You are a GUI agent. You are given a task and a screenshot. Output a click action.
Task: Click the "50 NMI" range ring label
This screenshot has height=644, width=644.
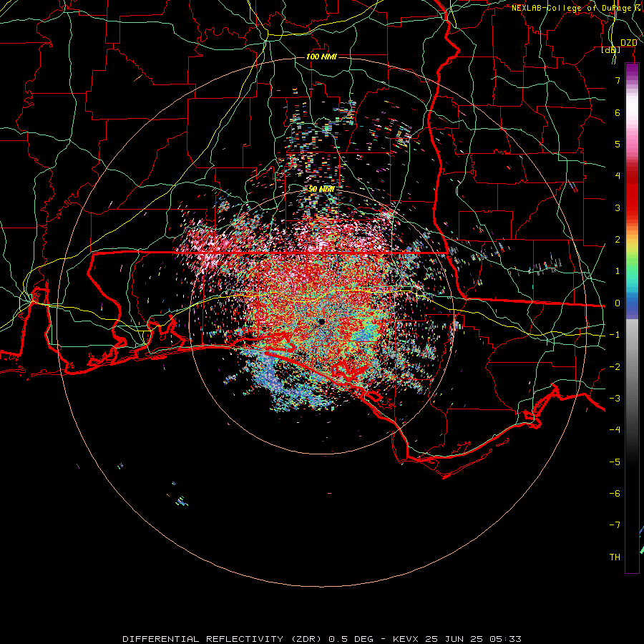(321, 189)
